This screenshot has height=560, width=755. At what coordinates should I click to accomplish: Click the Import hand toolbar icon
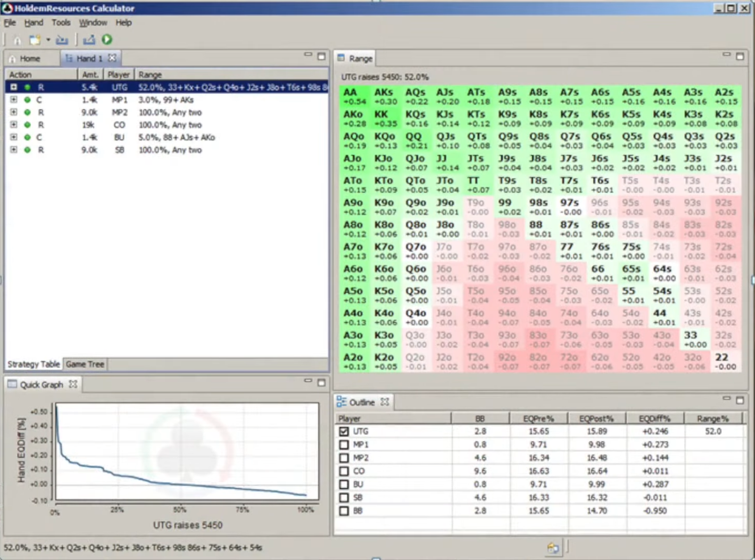click(61, 40)
